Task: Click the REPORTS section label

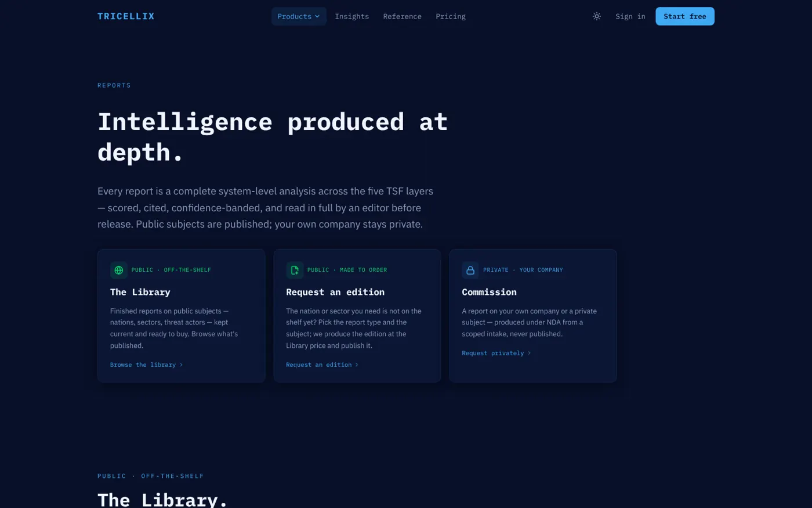Action: tap(114, 85)
